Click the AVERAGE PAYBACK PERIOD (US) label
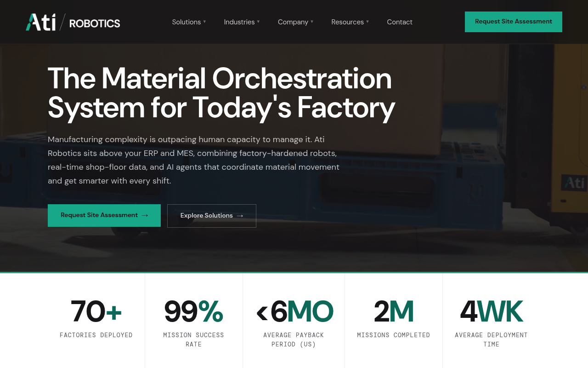 pyautogui.click(x=294, y=339)
